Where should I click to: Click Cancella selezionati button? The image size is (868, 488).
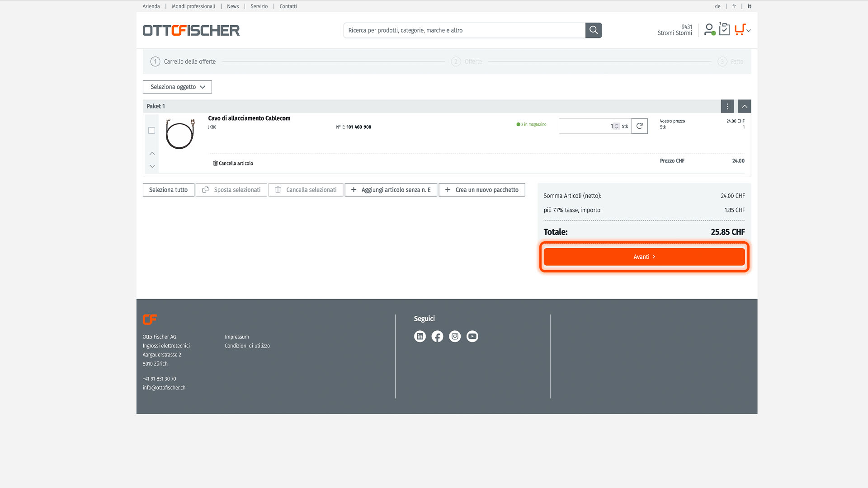coord(306,190)
